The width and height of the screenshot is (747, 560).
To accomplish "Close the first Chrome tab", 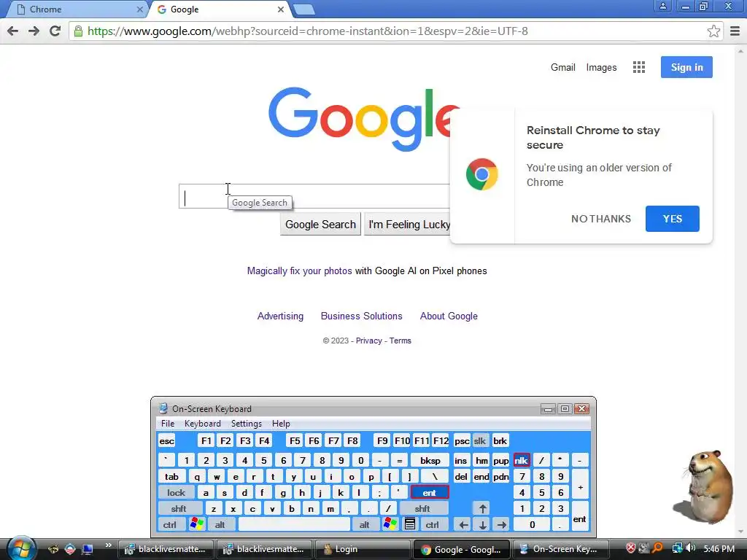I will coord(139,9).
